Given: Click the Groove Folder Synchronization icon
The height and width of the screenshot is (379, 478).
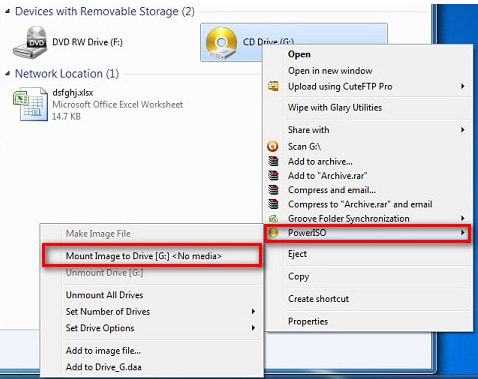Looking at the screenshot, I should click(273, 219).
